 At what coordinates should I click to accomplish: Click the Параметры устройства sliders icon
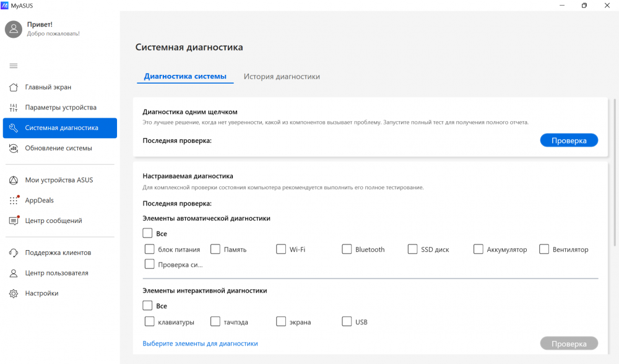14,108
